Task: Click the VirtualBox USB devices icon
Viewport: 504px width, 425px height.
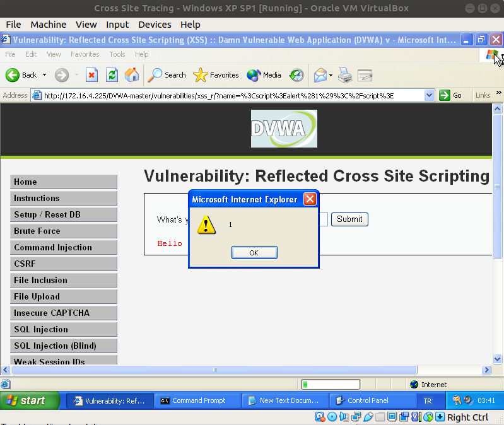Action: 368,417
